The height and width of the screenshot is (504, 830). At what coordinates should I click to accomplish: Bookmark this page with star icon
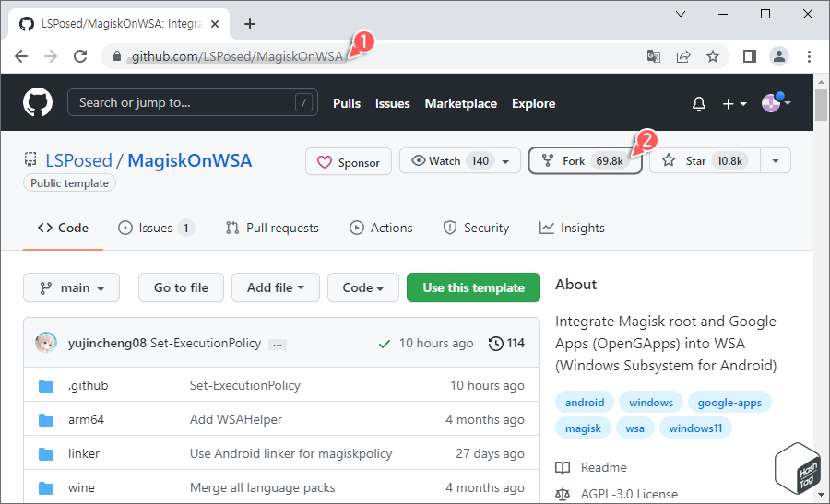[x=713, y=56]
